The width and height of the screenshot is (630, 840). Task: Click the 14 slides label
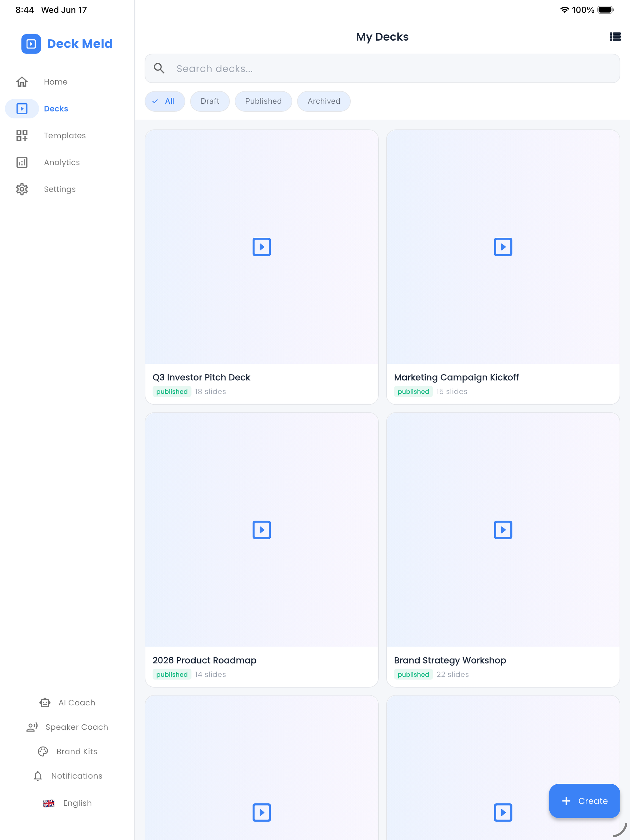[210, 675]
